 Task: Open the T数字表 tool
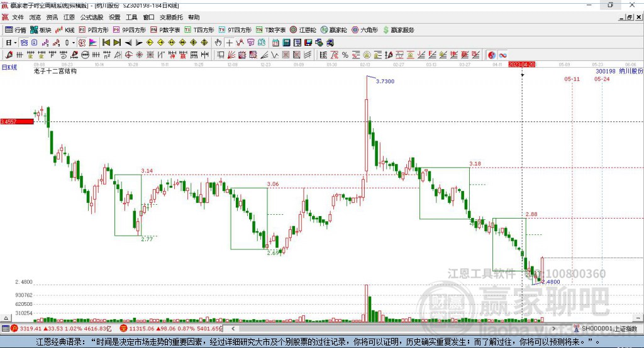pos(270,30)
